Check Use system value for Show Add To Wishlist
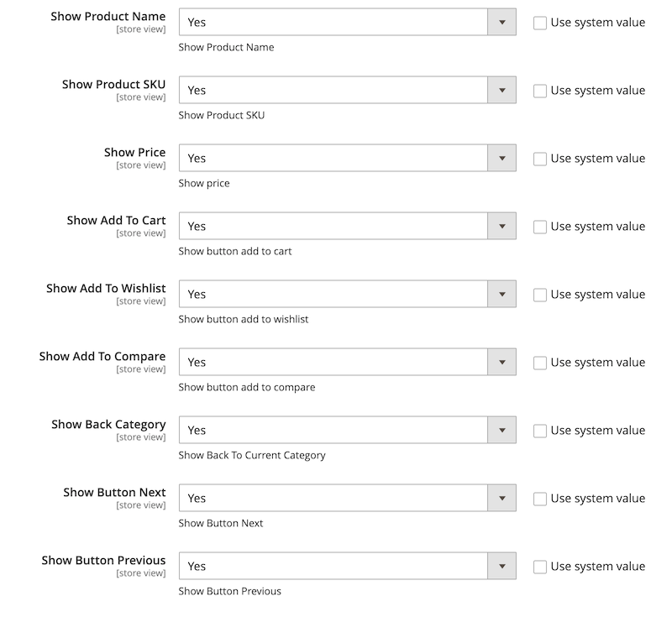672x617 pixels. [x=540, y=295]
